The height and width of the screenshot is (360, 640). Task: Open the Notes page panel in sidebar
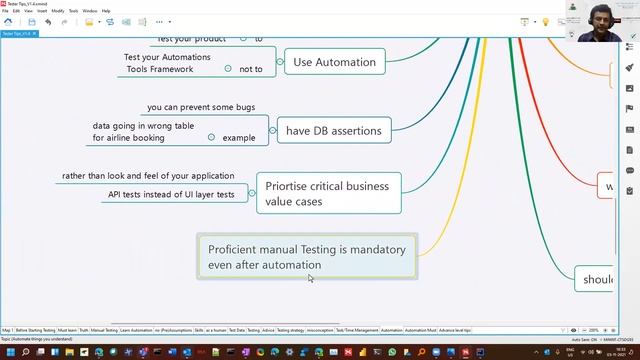pyautogui.click(x=630, y=150)
